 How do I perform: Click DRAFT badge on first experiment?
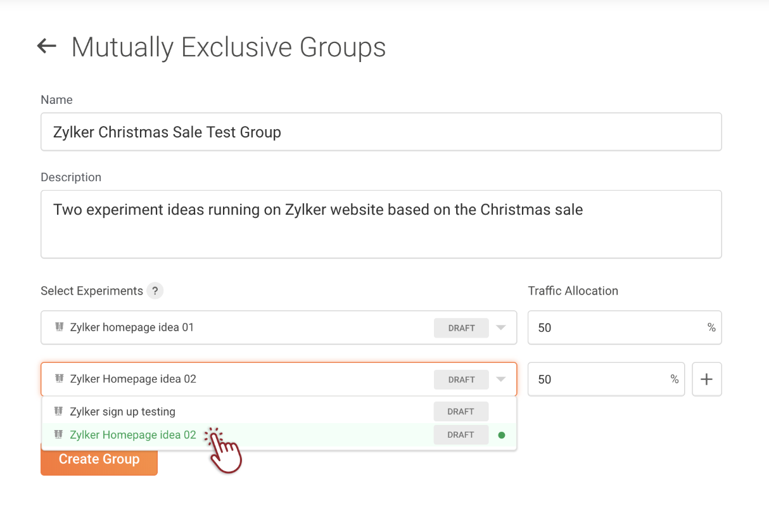coord(461,328)
